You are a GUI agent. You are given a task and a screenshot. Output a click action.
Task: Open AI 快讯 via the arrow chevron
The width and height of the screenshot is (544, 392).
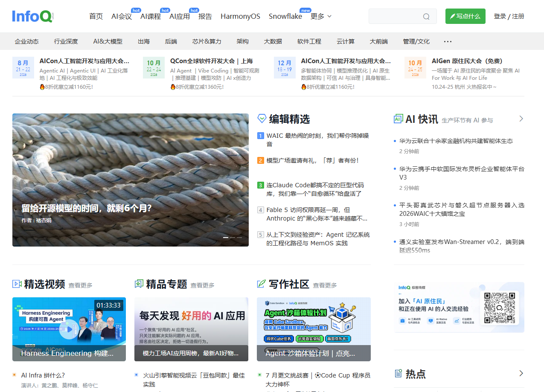521,119
